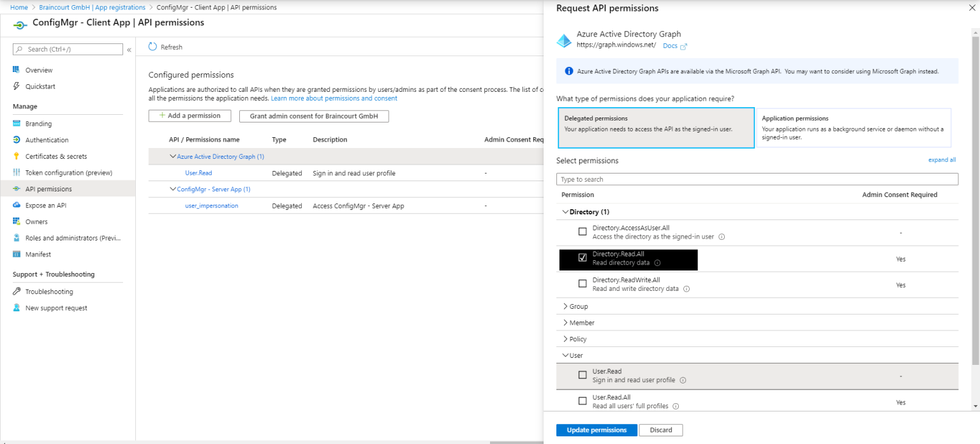Click the permission search field
Screen dimensions: 980x444
[757, 179]
